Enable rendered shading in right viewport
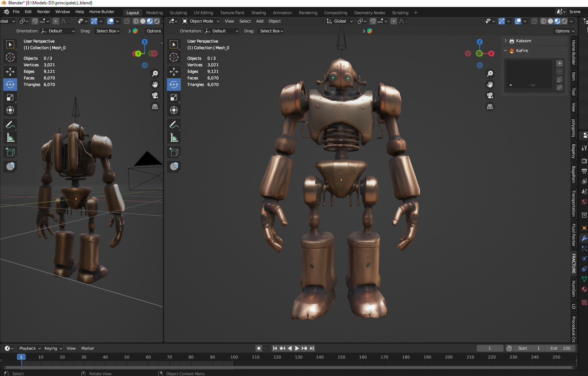Viewport: 588px width, 376px height. pyautogui.click(x=564, y=21)
